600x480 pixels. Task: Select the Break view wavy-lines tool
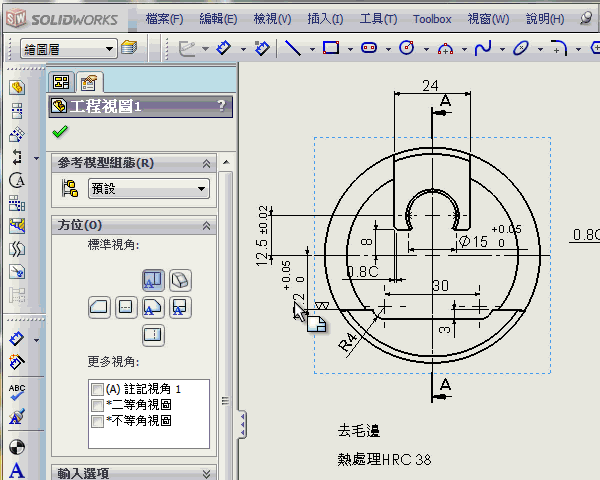17,249
